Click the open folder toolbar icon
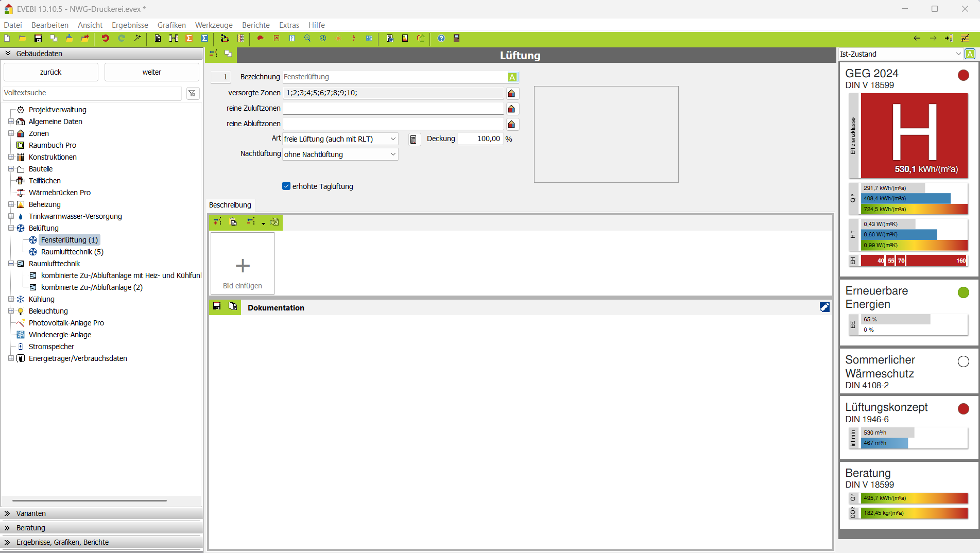The height and width of the screenshot is (553, 980). click(x=23, y=39)
